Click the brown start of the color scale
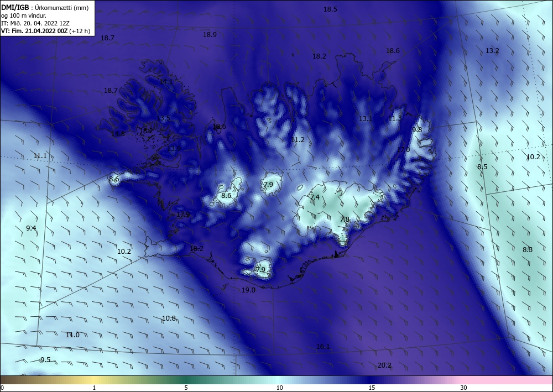 click(x=14, y=380)
